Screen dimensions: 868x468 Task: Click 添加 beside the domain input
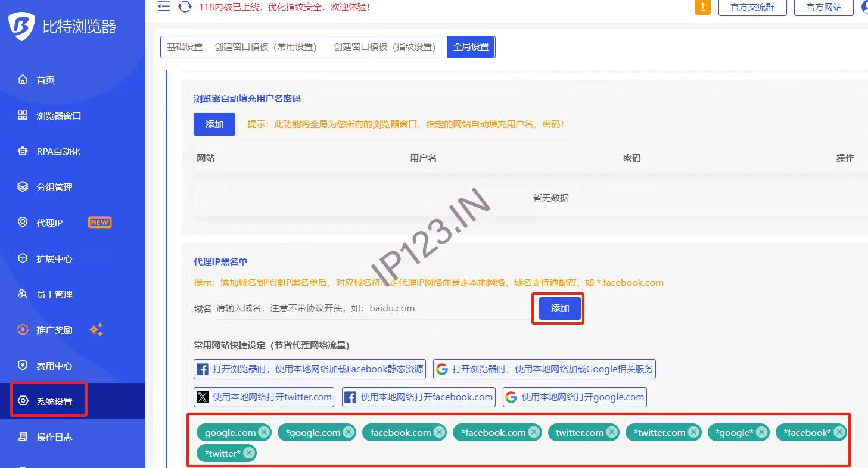(560, 308)
